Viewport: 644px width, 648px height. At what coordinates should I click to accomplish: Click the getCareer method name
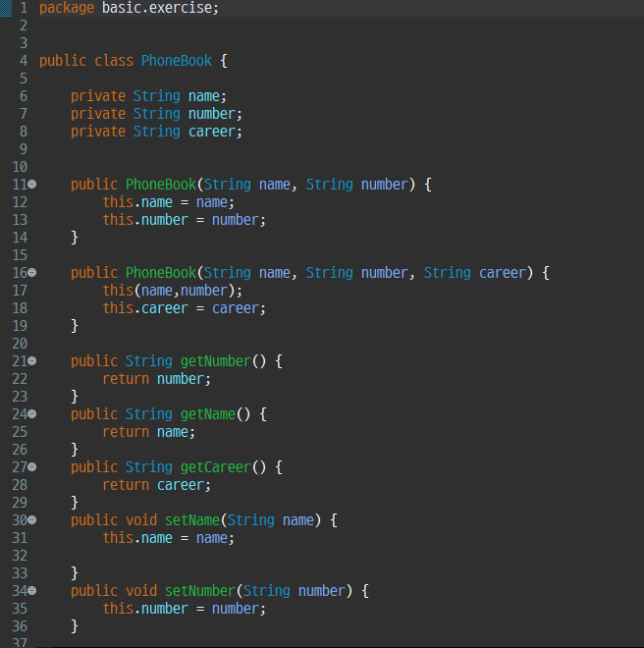click(x=216, y=467)
